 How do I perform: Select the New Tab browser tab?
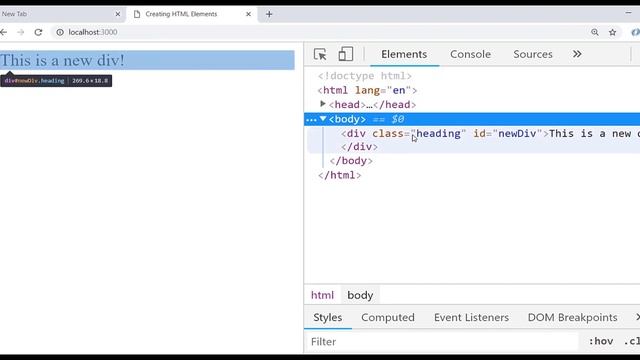[x=61, y=14]
